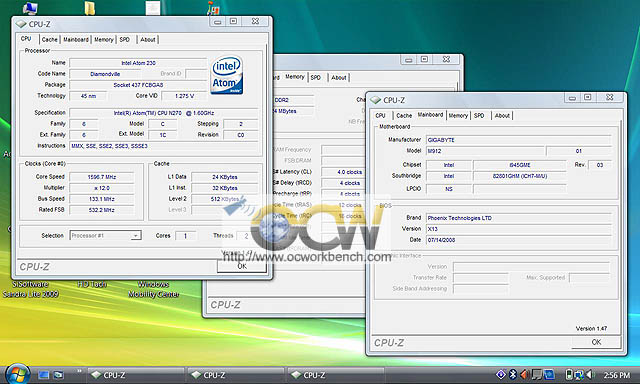Click the 2:56 PM taskbar clock
Image resolution: width=640 pixels, height=384 pixels.
[x=617, y=375]
